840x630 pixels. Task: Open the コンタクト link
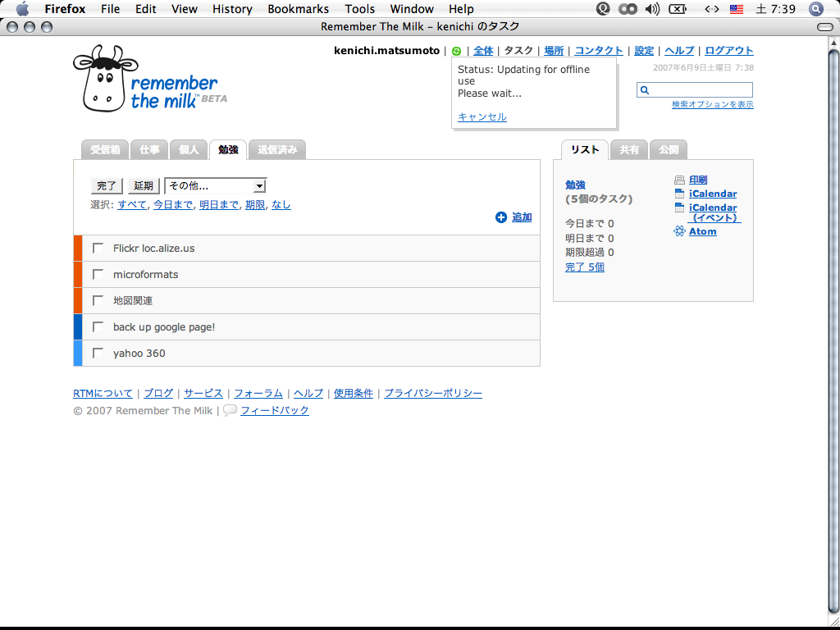click(599, 50)
